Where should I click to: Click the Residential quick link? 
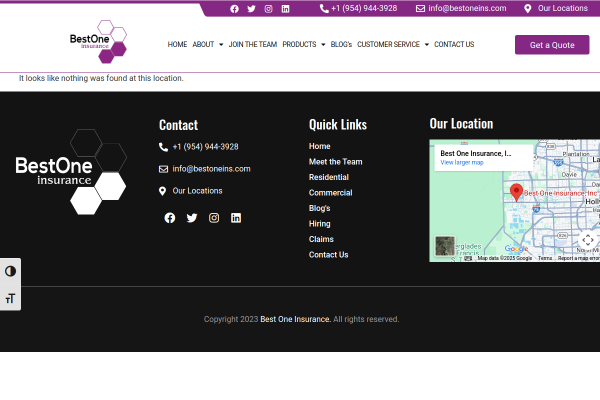click(329, 177)
